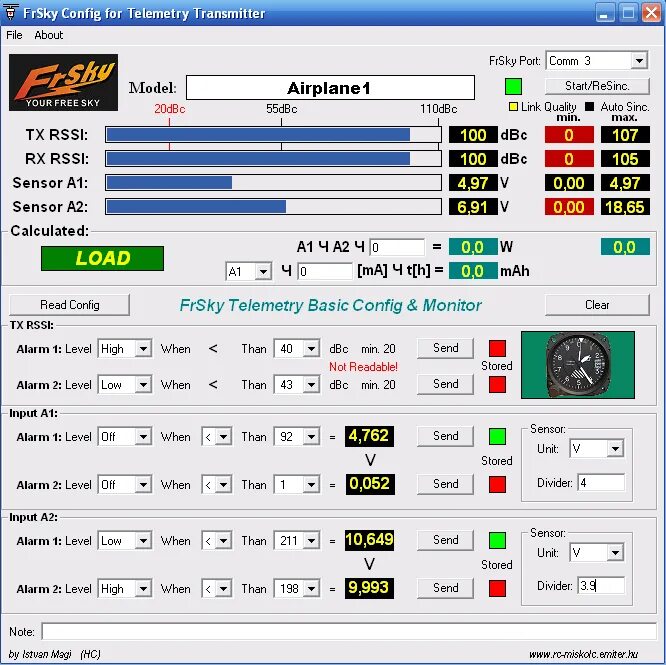666x665 pixels.
Task: Click the Clear button
Action: click(597, 305)
